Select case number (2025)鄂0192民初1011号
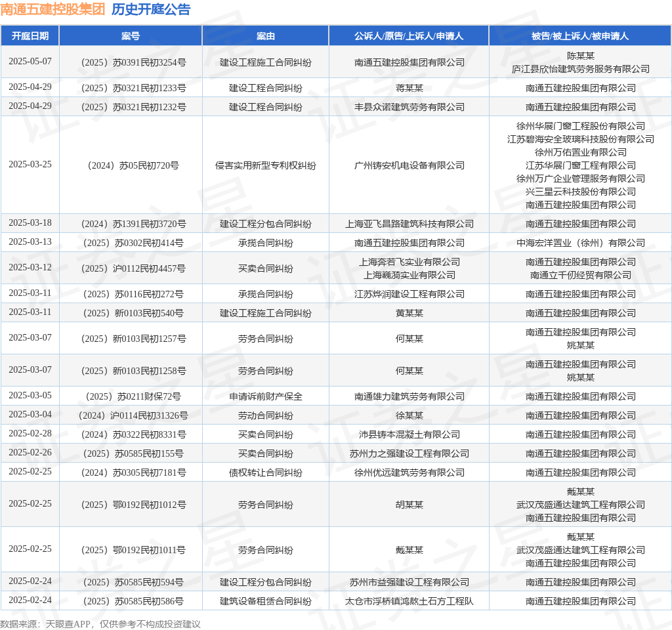Image resolution: width=672 pixels, height=630 pixels. [x=133, y=551]
